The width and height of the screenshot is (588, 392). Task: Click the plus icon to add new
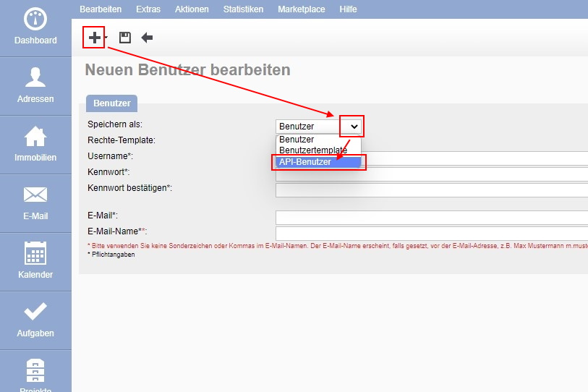pos(94,38)
